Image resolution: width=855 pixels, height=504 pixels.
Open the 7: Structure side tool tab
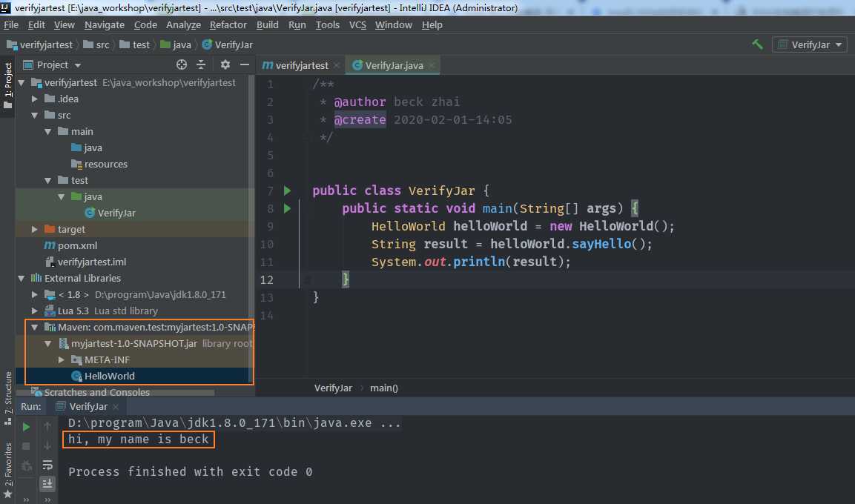tap(7, 398)
